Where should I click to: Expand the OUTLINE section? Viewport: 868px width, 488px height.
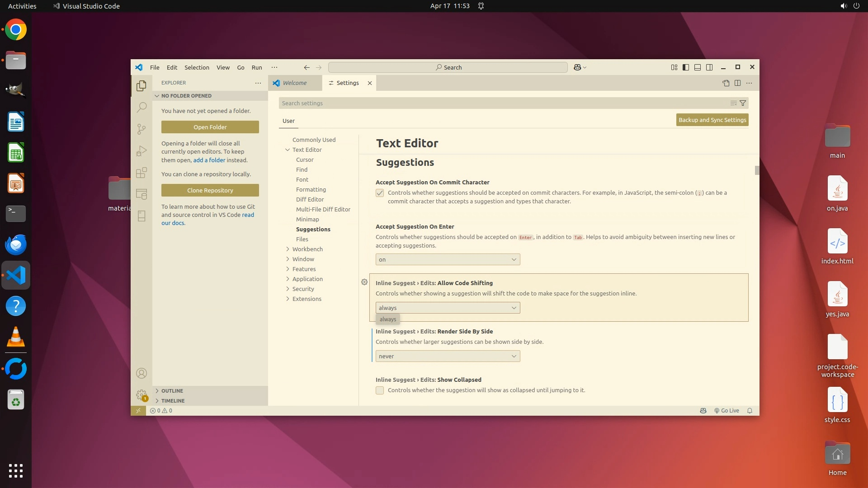(x=172, y=391)
